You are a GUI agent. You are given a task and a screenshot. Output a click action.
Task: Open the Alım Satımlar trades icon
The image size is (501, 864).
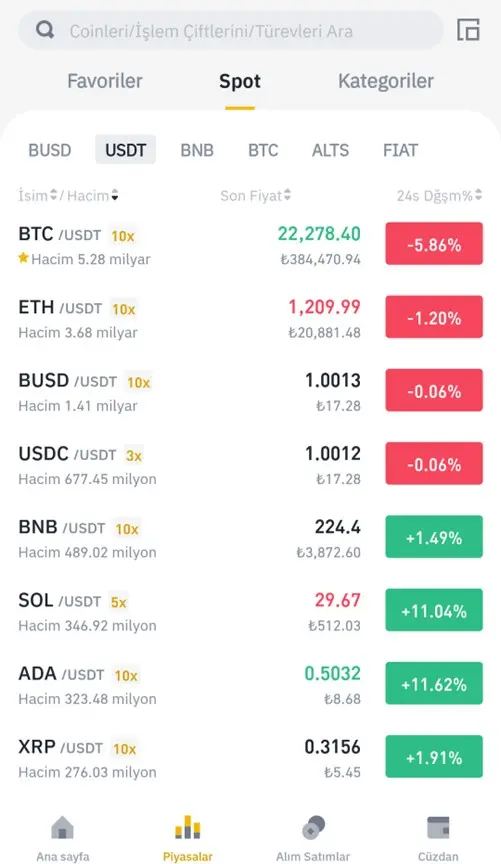point(313,827)
